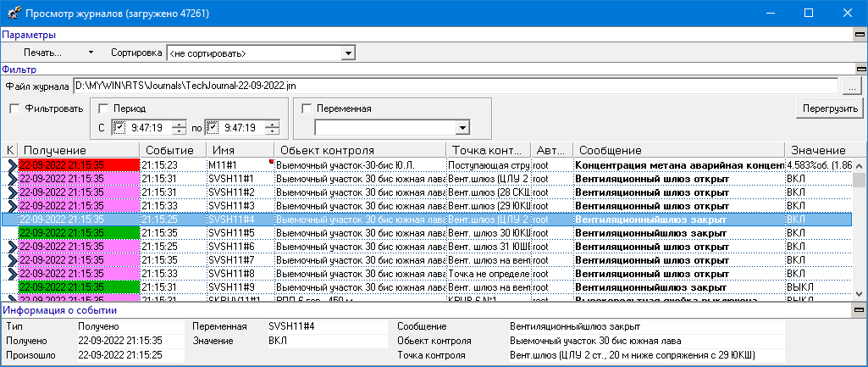Sort by Обьект контроля column header
The height and width of the screenshot is (367, 868).
pos(361,150)
